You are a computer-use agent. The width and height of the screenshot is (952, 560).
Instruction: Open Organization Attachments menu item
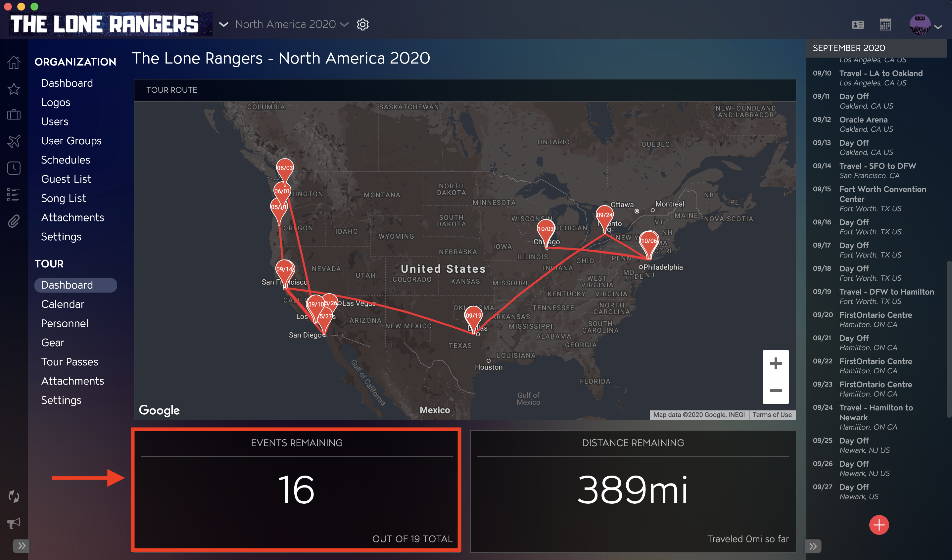pyautogui.click(x=72, y=217)
